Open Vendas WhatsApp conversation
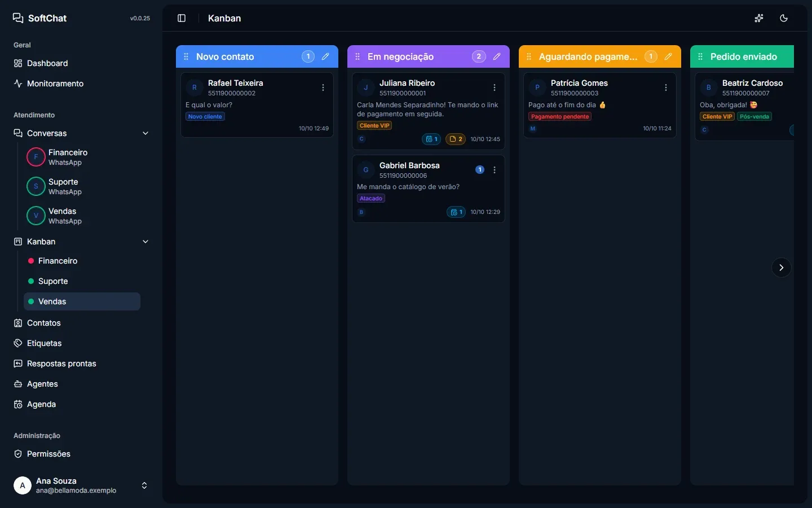 click(82, 216)
